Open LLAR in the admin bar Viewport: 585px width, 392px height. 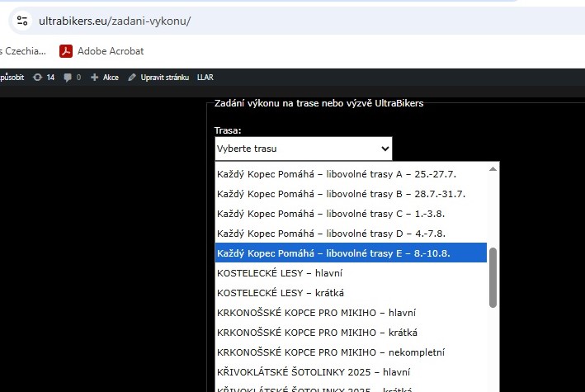click(x=205, y=78)
